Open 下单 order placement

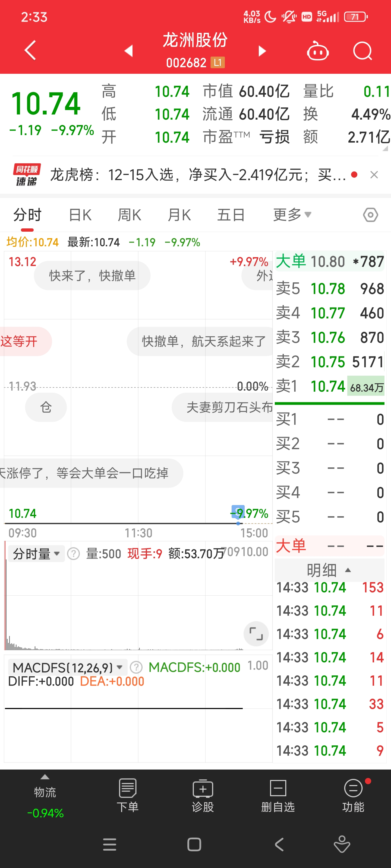(128, 795)
